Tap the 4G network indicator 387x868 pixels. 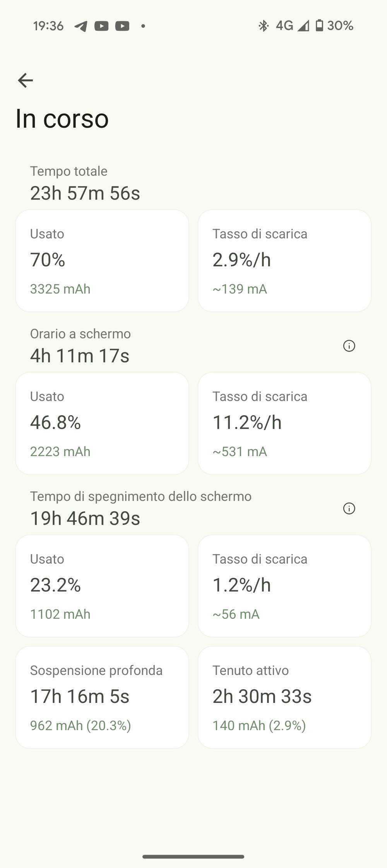[x=284, y=26]
